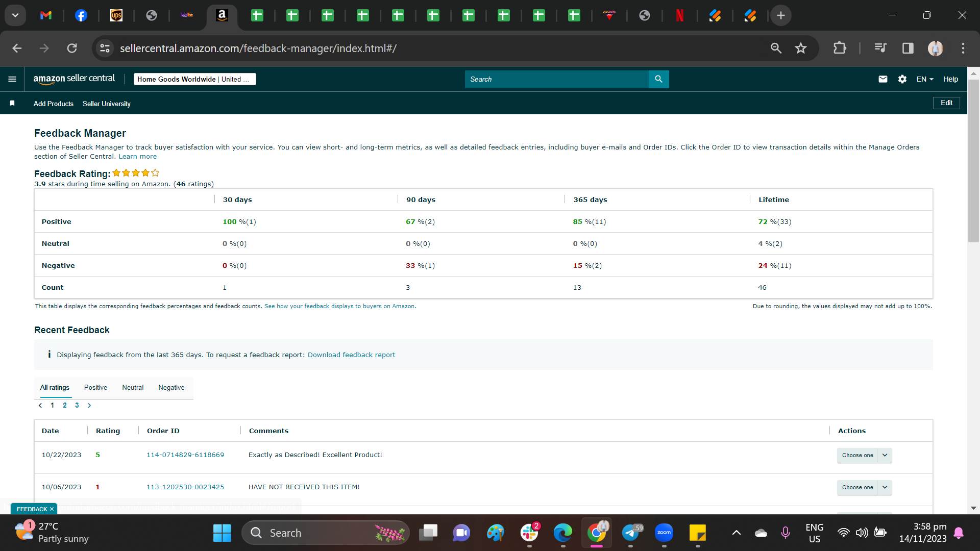View site information icon in address bar
The height and width of the screenshot is (551, 980).
pyautogui.click(x=105, y=48)
